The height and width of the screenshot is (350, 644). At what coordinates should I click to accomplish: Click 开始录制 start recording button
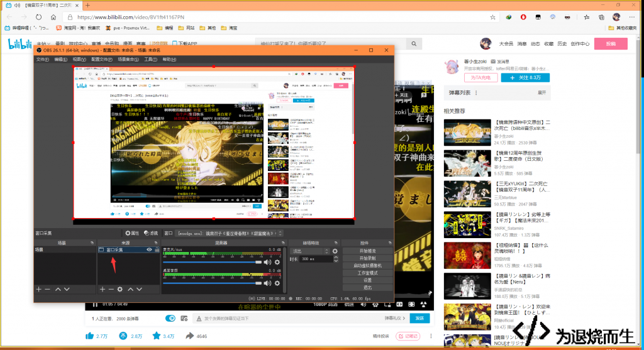point(367,258)
